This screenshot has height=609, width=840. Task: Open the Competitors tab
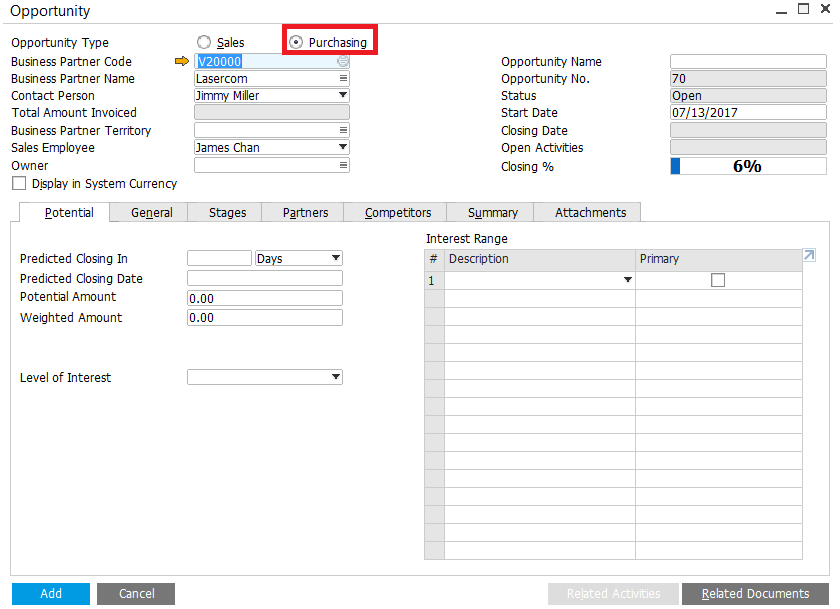point(398,212)
